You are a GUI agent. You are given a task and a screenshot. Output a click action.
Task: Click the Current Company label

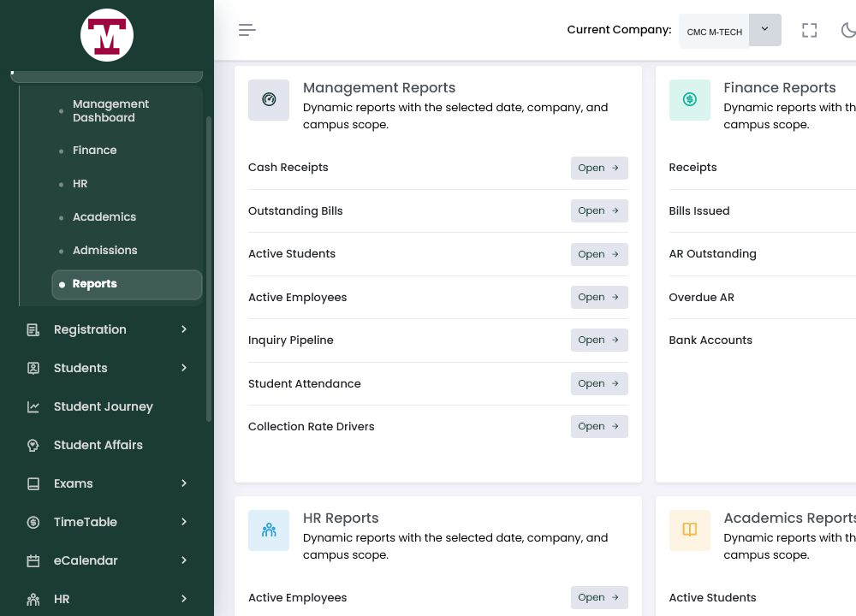point(619,30)
